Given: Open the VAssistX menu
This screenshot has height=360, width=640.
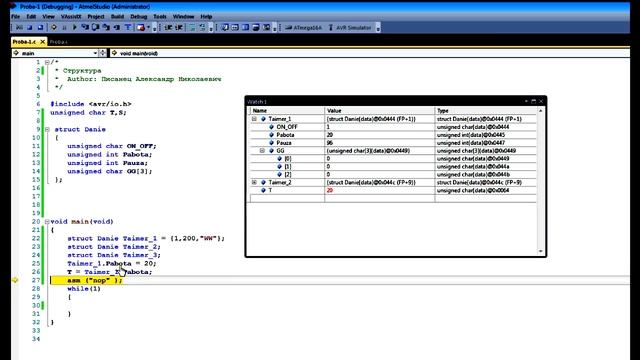Looking at the screenshot, I should [71, 17].
